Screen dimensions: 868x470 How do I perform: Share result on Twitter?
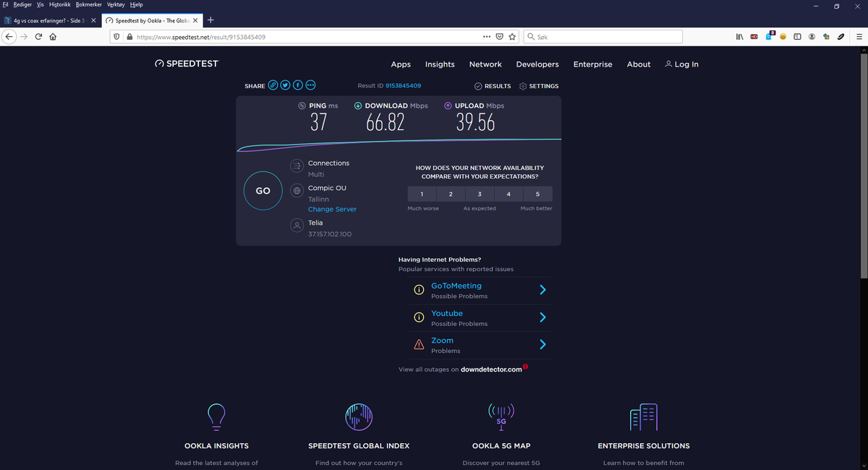pos(286,85)
